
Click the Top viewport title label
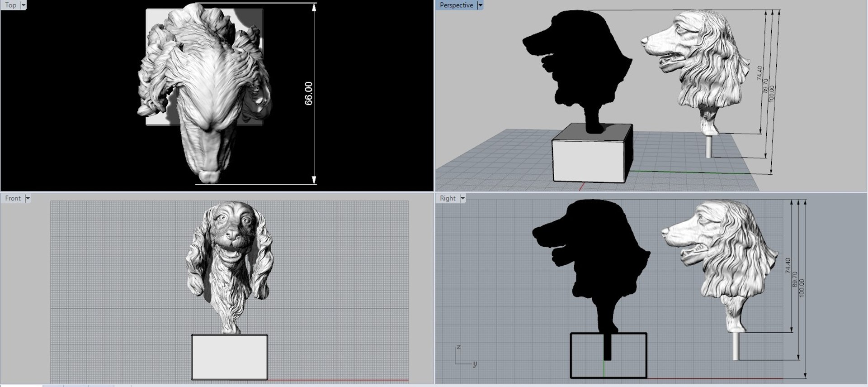[x=10, y=5]
